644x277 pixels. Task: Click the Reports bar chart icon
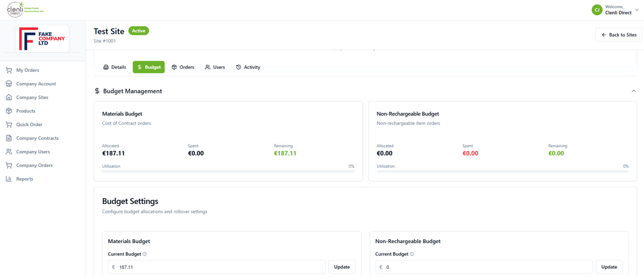pyautogui.click(x=9, y=179)
